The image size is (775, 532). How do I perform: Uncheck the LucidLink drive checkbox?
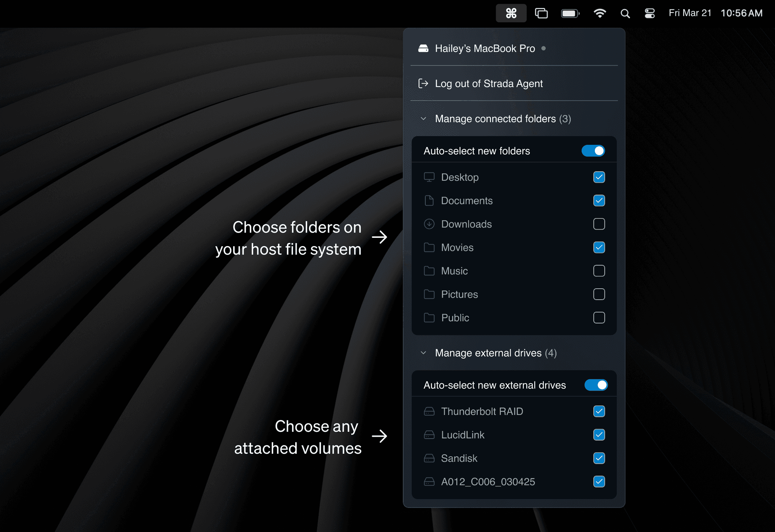tap(599, 435)
